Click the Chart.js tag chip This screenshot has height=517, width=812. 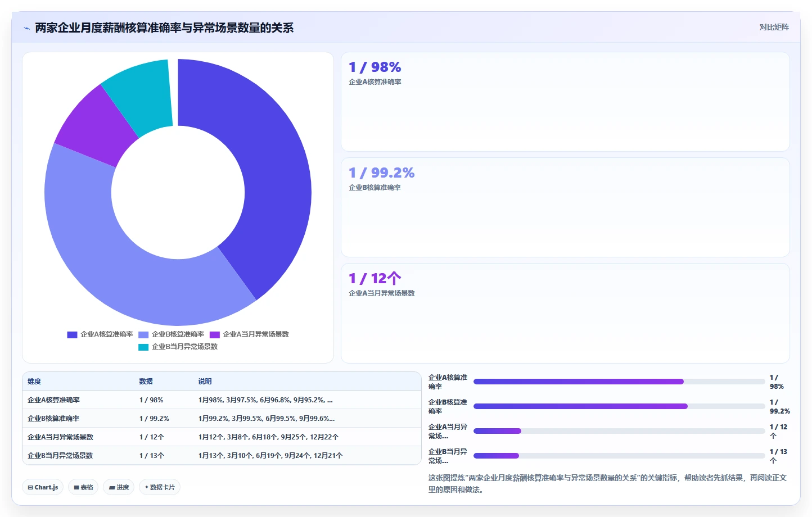coord(43,487)
